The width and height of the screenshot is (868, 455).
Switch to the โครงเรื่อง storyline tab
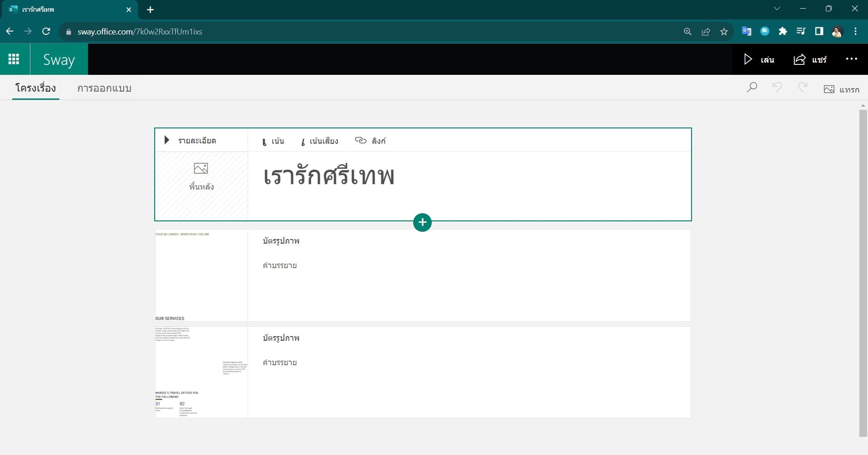point(36,88)
